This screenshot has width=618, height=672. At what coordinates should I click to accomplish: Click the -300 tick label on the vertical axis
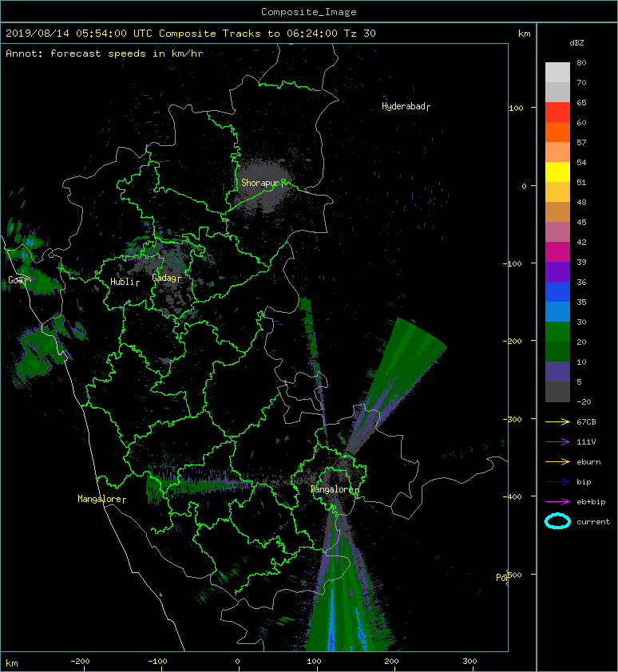513,419
